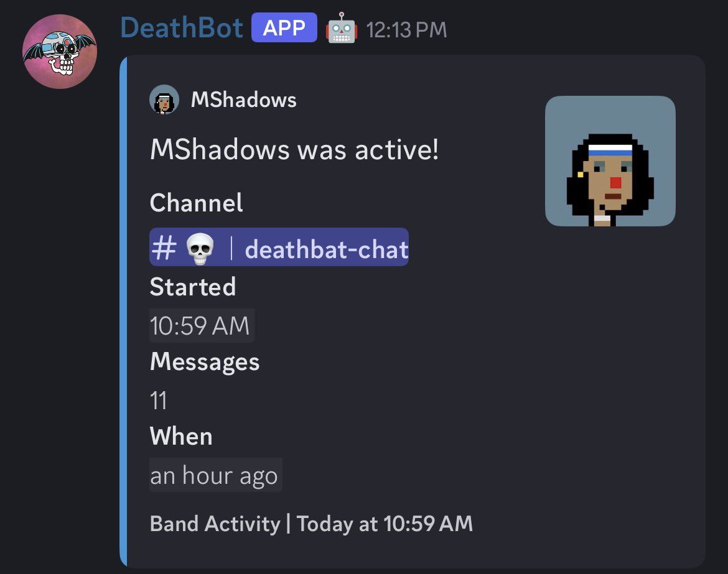Click the 'MShadows was active!' embed title
Image resolution: width=728 pixels, height=574 pixels.
294,149
